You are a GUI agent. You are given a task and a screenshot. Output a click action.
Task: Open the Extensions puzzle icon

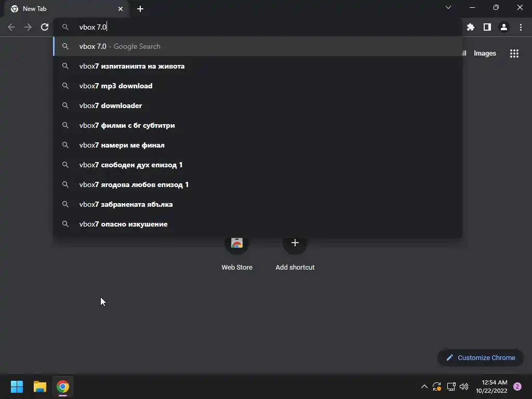pos(471,27)
